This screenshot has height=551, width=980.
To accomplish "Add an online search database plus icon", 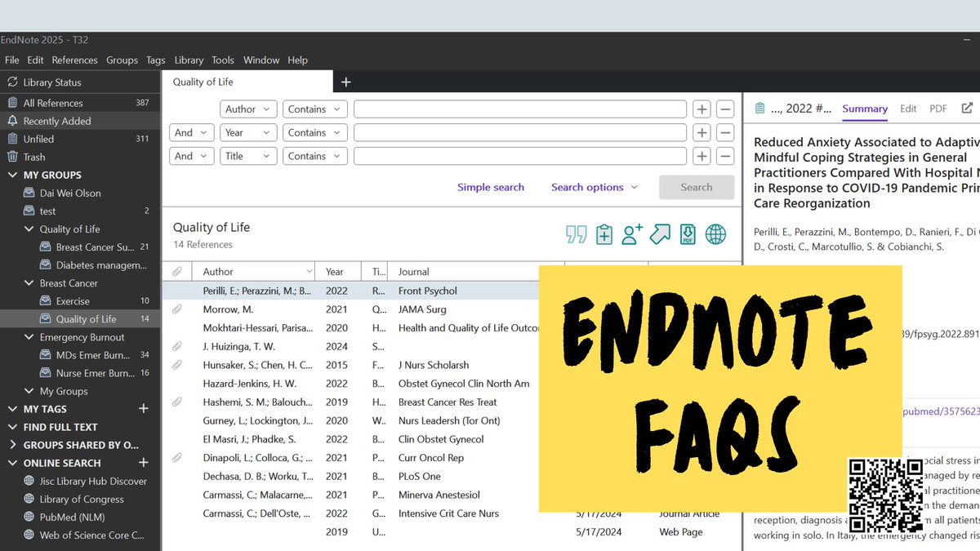I will pyautogui.click(x=144, y=463).
